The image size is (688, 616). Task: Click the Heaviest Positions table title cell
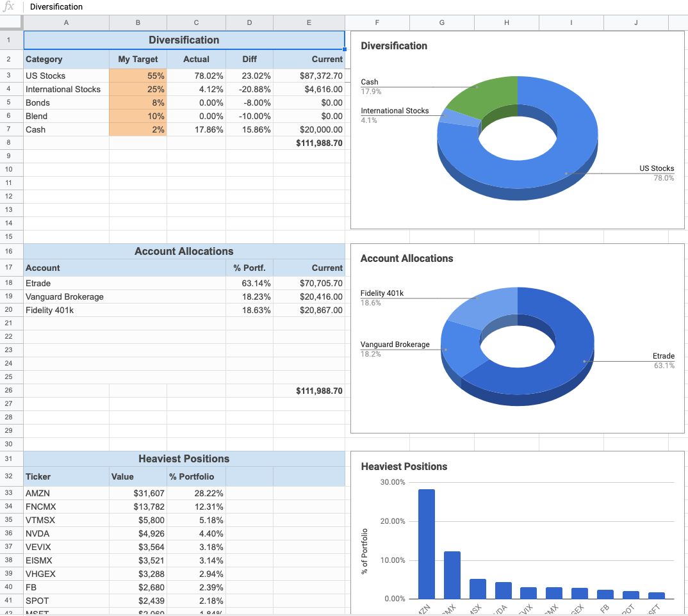[x=184, y=459]
